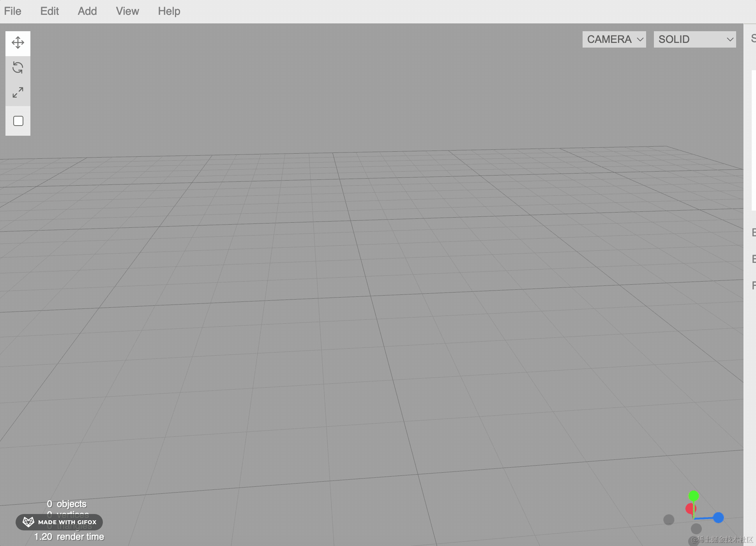Open the Add menu
This screenshot has width=756, height=546.
pyautogui.click(x=87, y=11)
